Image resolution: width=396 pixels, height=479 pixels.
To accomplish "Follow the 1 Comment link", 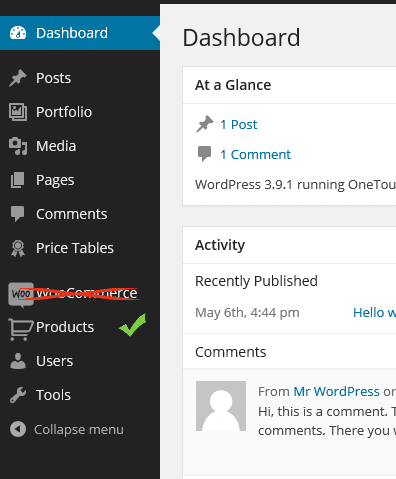I will [255, 155].
